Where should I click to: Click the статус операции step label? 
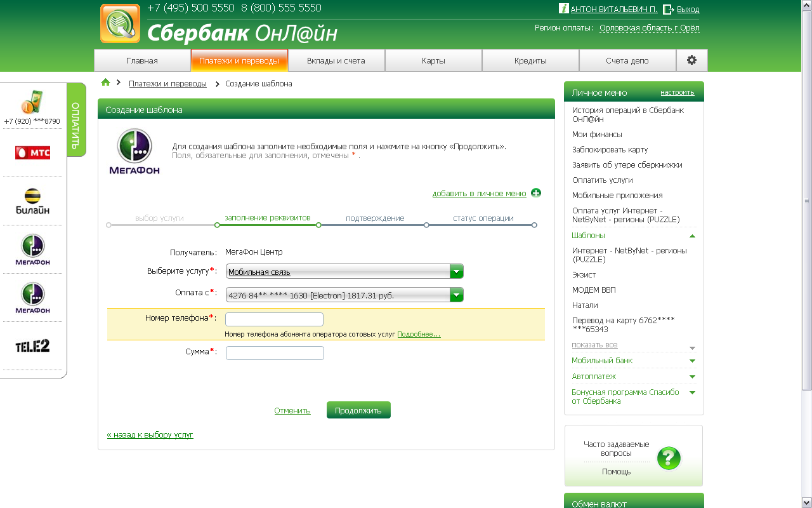(x=483, y=218)
